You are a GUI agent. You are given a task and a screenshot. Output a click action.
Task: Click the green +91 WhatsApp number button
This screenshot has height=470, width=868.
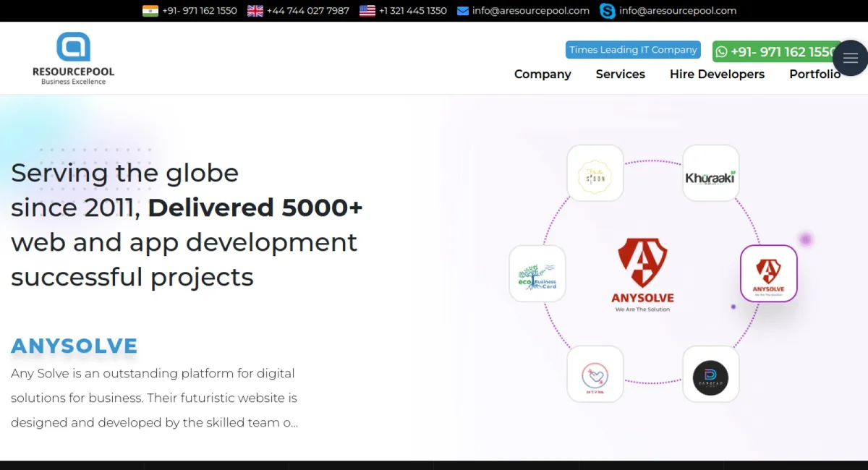776,51
